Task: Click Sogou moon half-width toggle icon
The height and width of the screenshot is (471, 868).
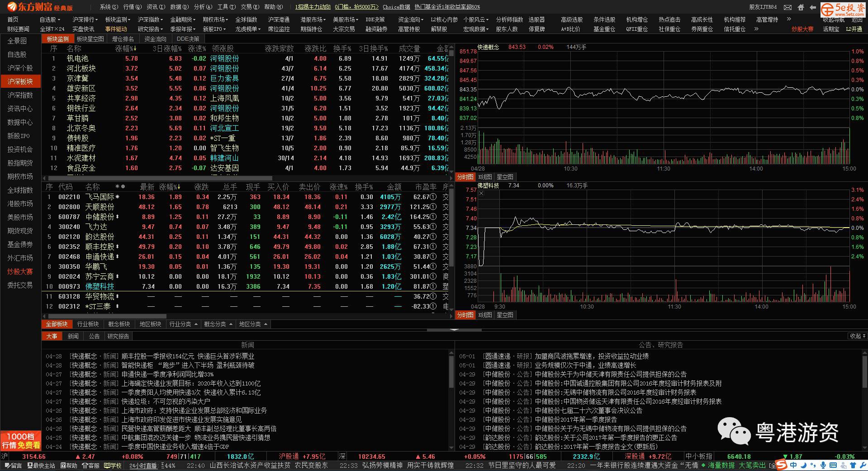Action: [x=803, y=465]
